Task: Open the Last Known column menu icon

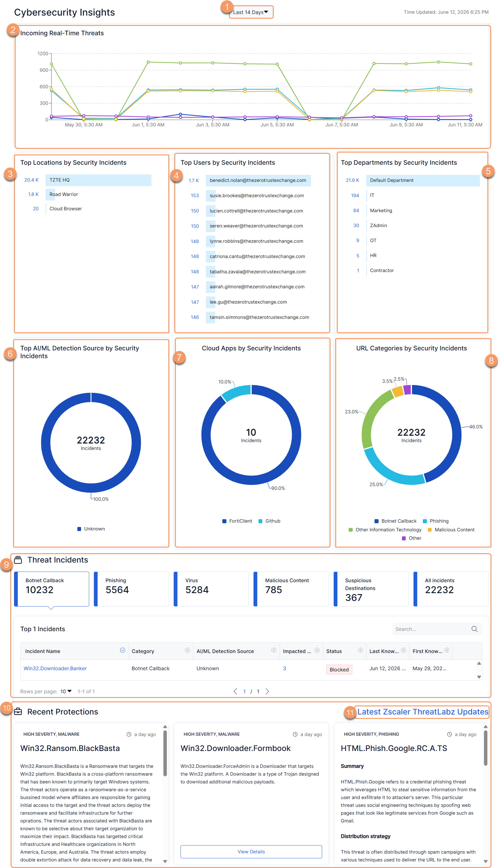Action: (403, 651)
